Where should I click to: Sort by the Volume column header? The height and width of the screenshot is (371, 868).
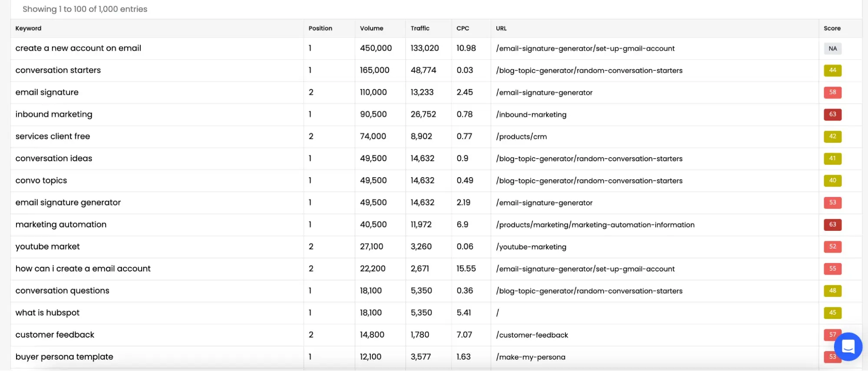pyautogui.click(x=371, y=28)
